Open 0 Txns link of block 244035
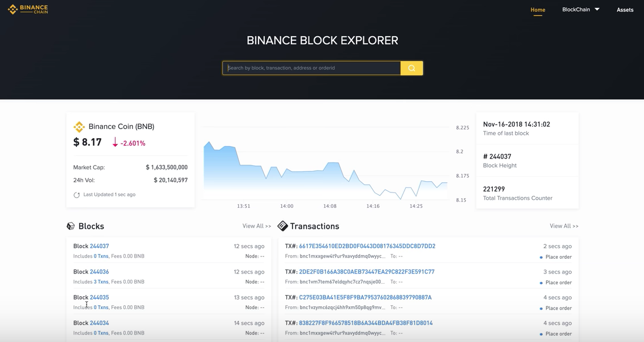The height and width of the screenshot is (342, 644). point(101,307)
